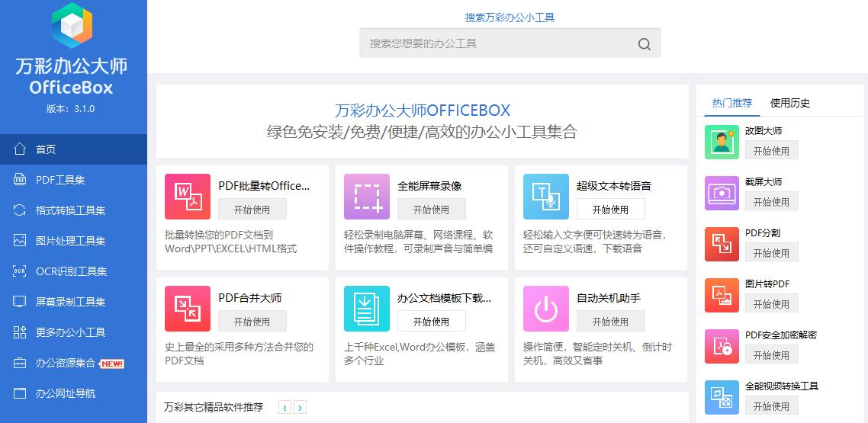Click the 搜索万彩办公小工具 heading

click(x=510, y=18)
